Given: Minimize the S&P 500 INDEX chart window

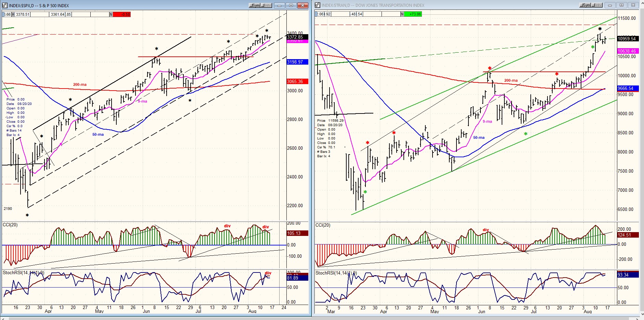Looking at the screenshot, I should 280,5.
